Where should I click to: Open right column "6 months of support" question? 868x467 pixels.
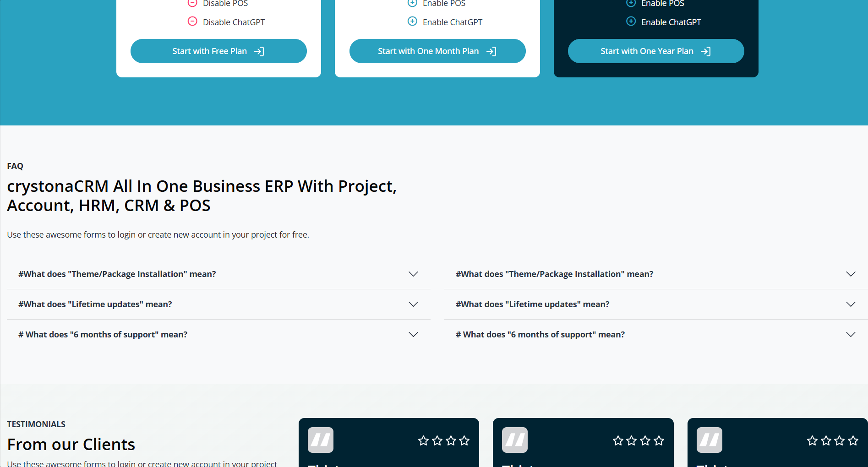click(x=540, y=334)
